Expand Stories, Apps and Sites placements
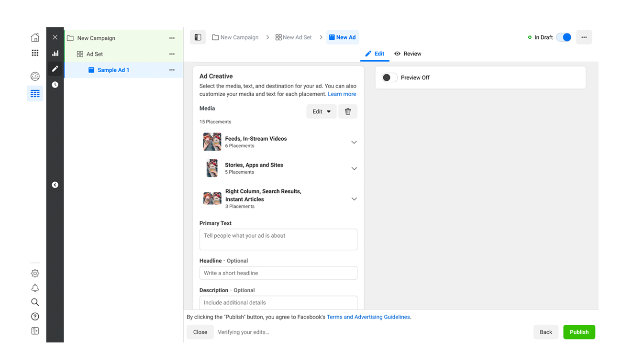Screen dimensions: 622x364 pos(354,168)
